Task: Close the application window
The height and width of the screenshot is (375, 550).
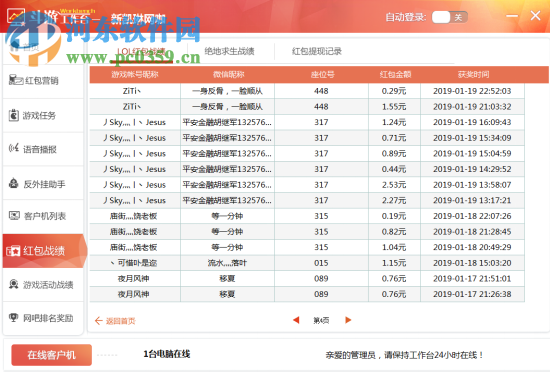Action: click(x=535, y=16)
